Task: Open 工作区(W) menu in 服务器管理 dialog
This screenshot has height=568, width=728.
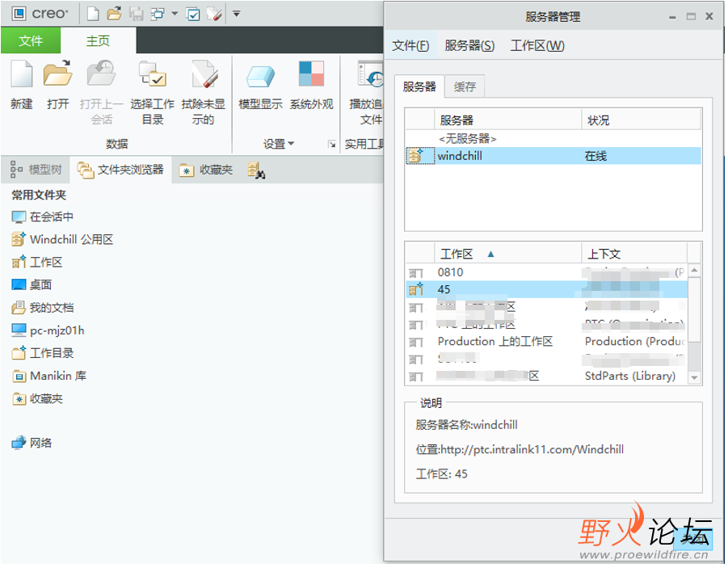Action: point(537,45)
